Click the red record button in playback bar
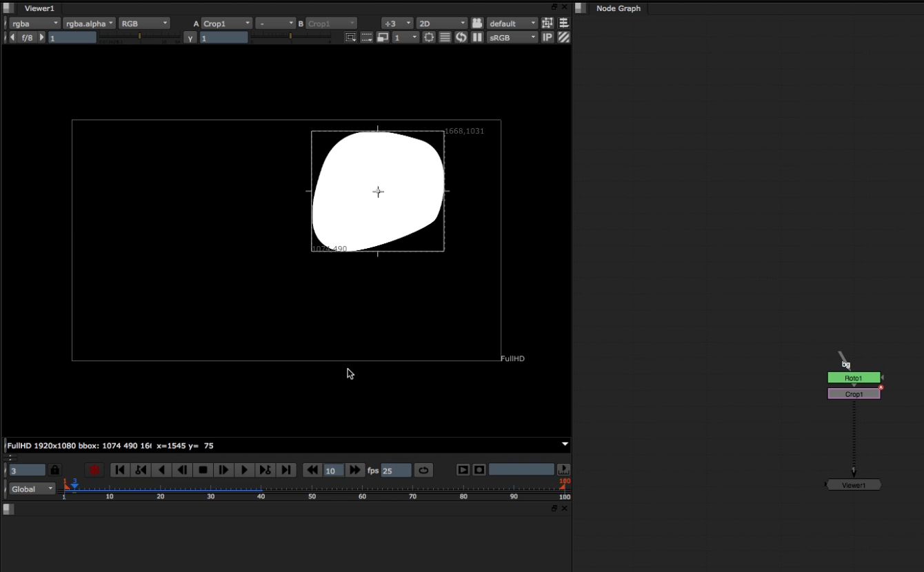This screenshot has height=572, width=924. click(94, 470)
